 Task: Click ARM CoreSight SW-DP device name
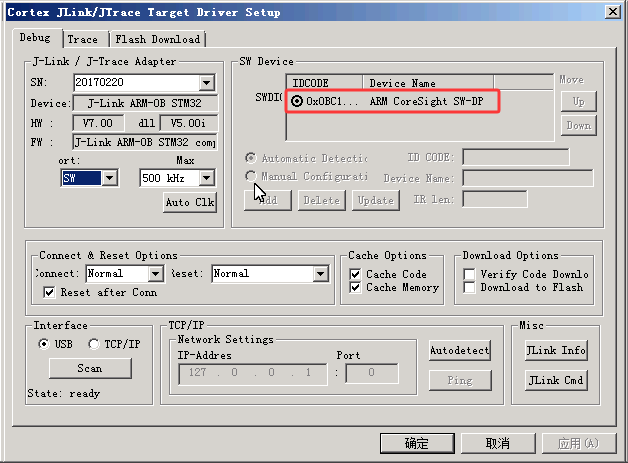426,101
